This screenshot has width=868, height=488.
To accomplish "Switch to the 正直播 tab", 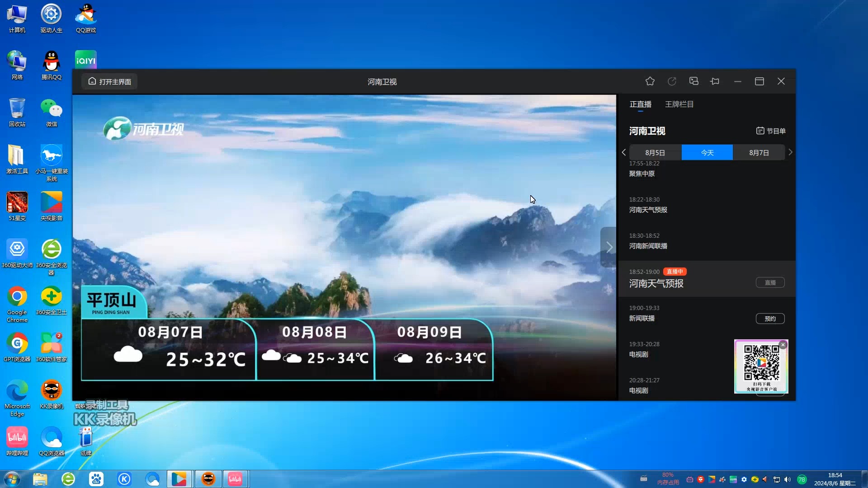I will [x=640, y=104].
